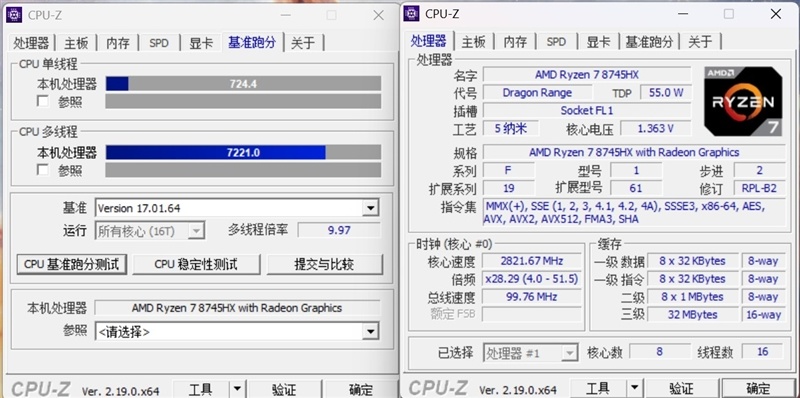800x398 pixels.
Task: Click the 核心速度 2821.67 MHz value
Action: point(532,261)
